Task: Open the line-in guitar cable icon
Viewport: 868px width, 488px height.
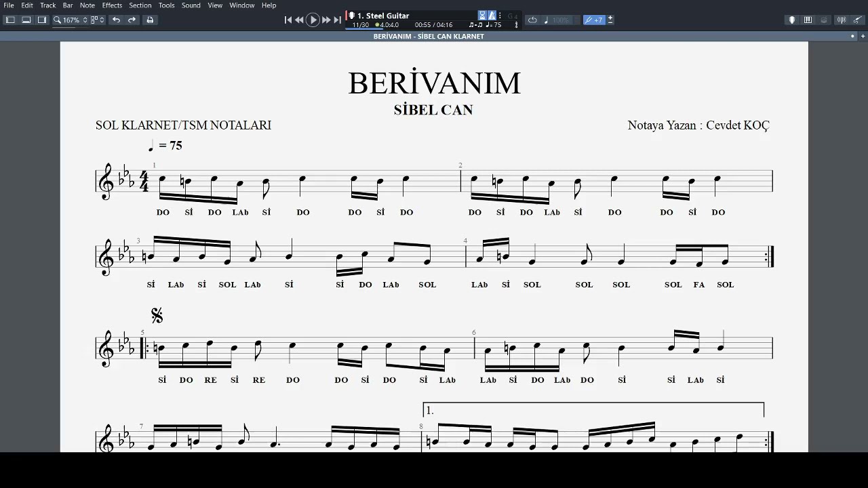Action: (856, 20)
